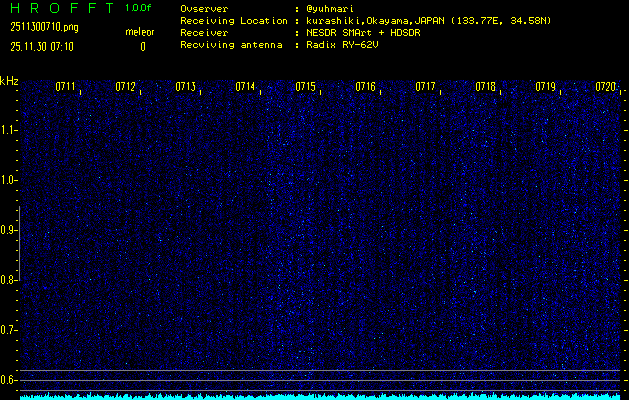
Task: Click the cyan signal level strip
Action: [x=320, y=396]
